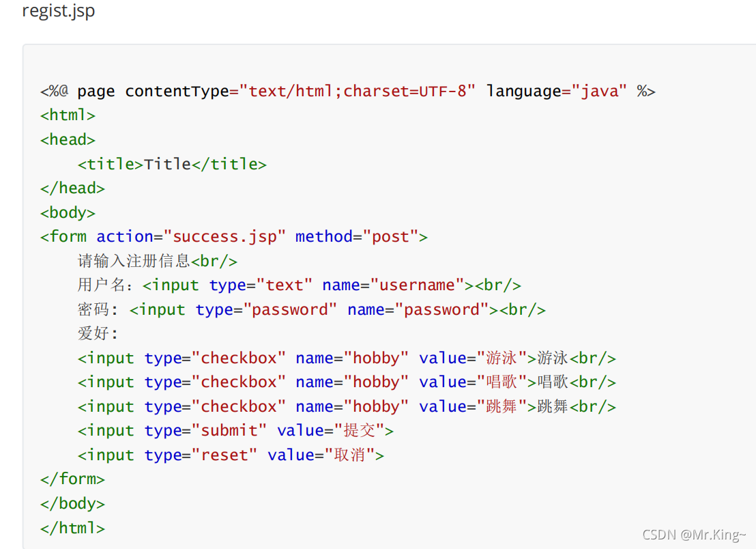The image size is (756, 549).
Task: Click the closing </body> tag
Action: (x=72, y=504)
